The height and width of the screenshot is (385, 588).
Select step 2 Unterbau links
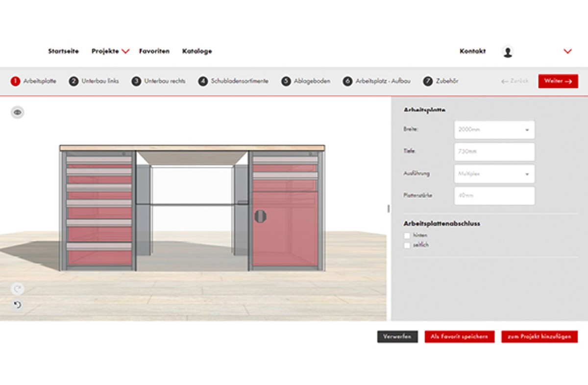pyautogui.click(x=94, y=81)
